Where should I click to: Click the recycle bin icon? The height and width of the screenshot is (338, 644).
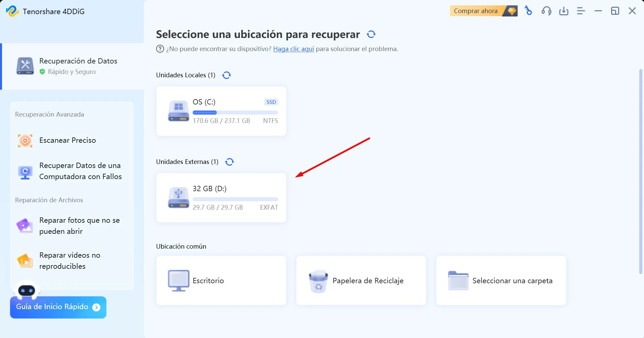[318, 281]
